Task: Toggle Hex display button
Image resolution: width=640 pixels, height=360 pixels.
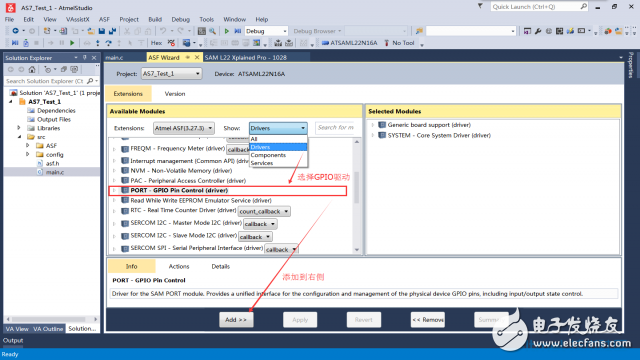Action: coord(156,43)
